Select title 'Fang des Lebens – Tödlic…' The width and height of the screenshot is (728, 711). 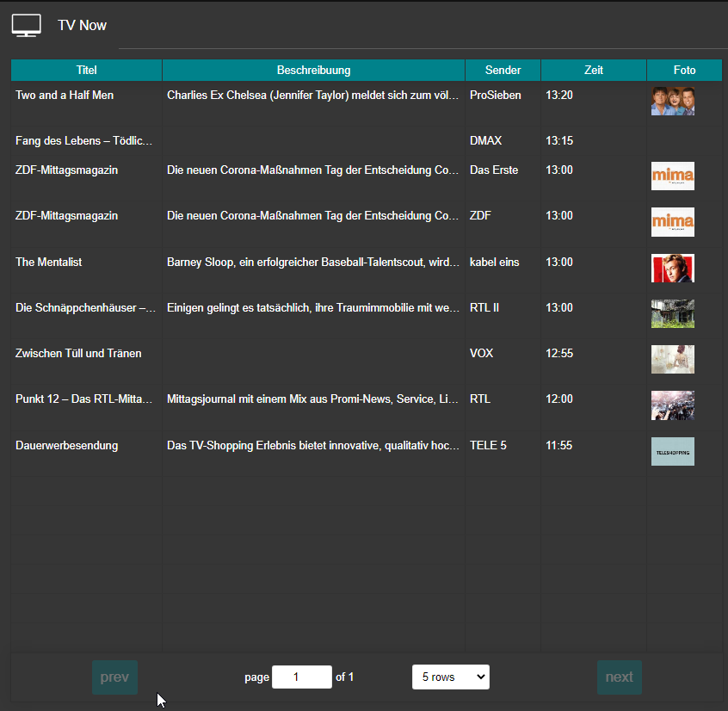[x=84, y=140]
